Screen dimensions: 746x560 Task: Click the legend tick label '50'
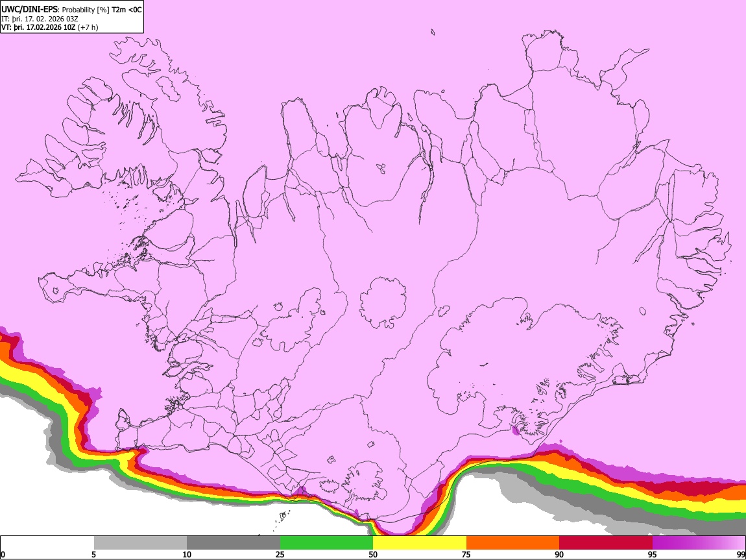(373, 554)
